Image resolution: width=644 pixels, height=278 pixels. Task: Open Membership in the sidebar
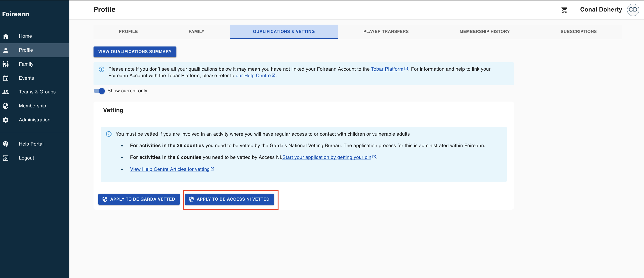tap(34, 106)
